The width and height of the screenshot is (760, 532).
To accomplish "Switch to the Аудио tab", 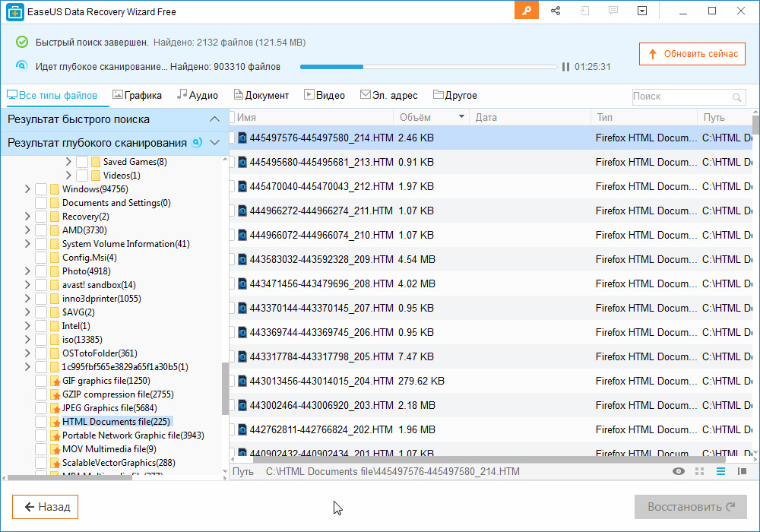I will 198,96.
